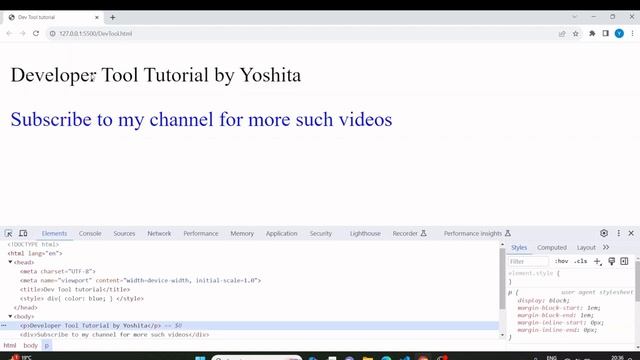Image resolution: width=640 pixels, height=360 pixels.
Task: Open the Extensions puzzle icon
Action: coord(592,33)
